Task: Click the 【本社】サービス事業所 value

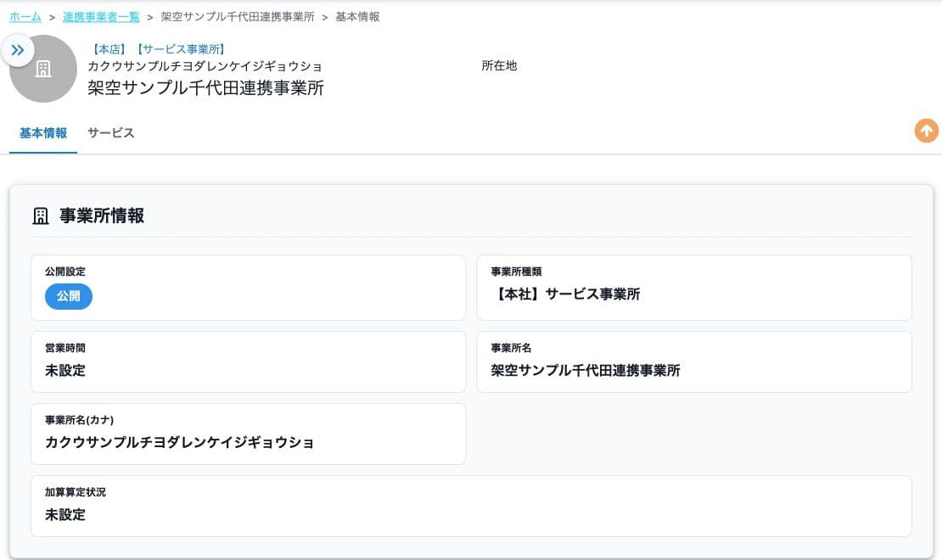Action: point(565,294)
